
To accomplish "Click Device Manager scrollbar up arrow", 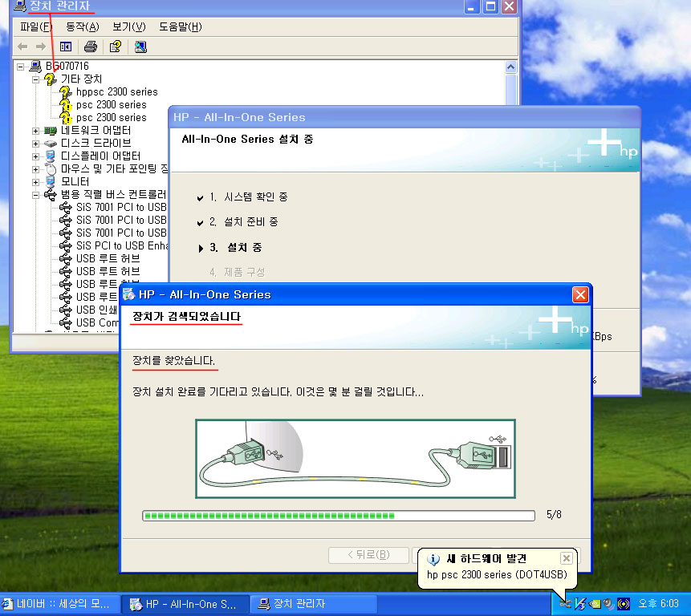I will 510,67.
